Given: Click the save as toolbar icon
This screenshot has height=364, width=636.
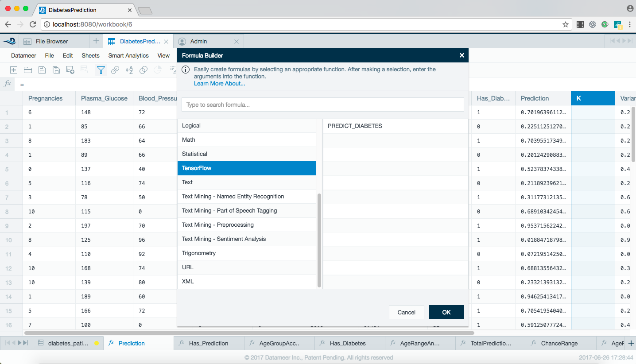Looking at the screenshot, I should coord(56,70).
